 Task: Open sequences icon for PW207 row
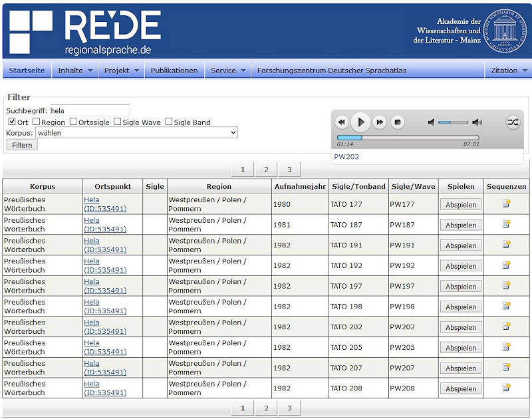(x=506, y=367)
